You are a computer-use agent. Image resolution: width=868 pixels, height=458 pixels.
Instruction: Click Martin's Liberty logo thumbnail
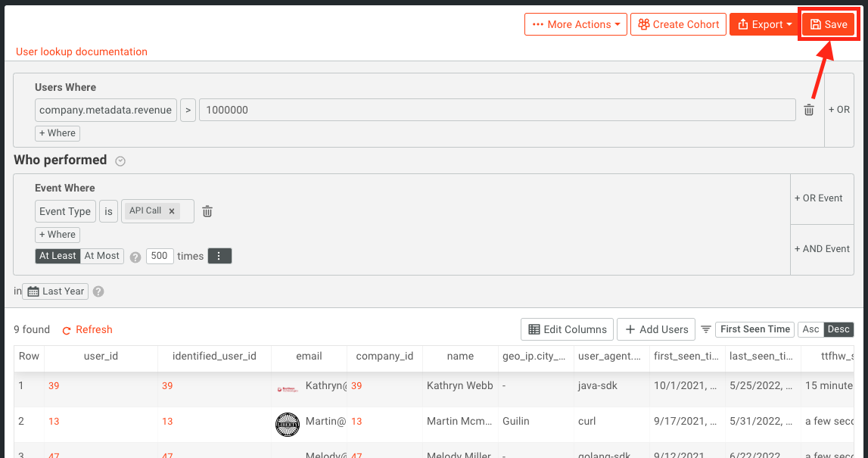point(288,425)
